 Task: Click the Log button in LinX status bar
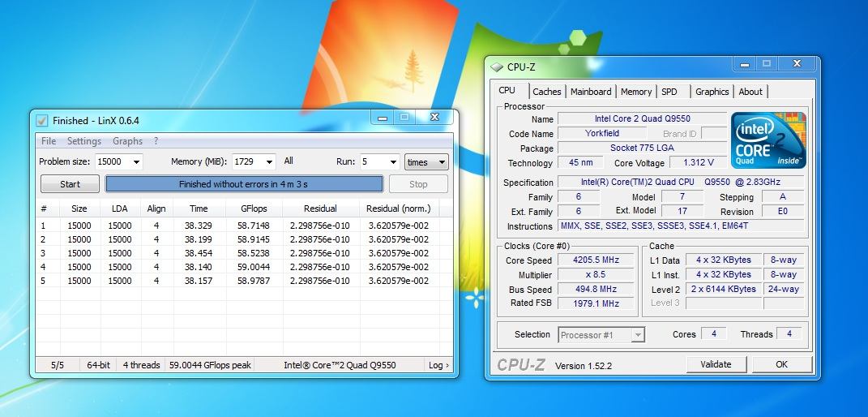click(439, 365)
